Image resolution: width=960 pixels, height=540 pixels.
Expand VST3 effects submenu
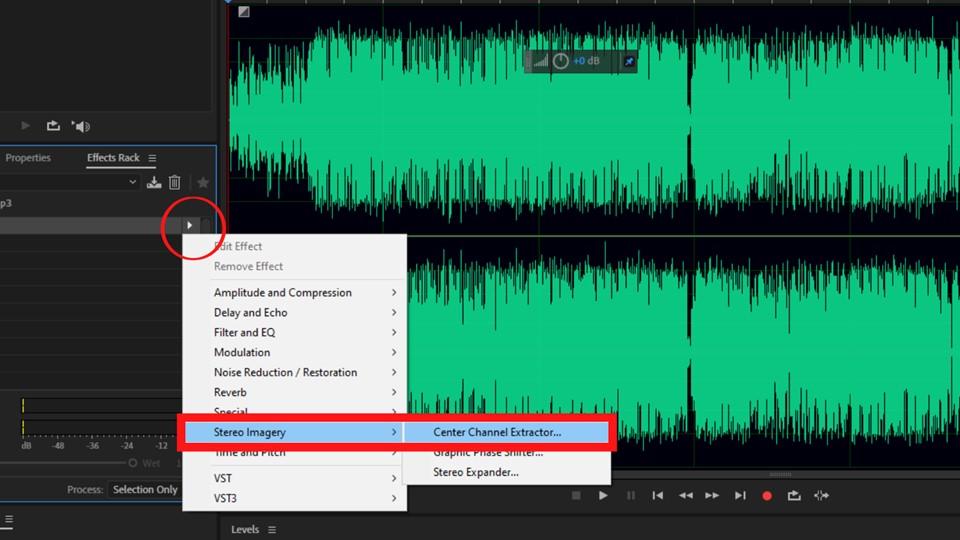pyautogui.click(x=294, y=498)
